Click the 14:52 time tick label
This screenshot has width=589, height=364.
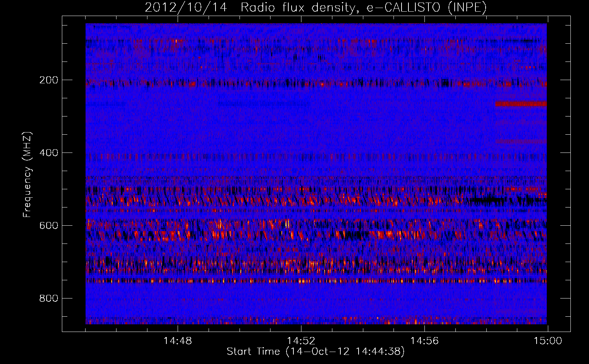301,341
